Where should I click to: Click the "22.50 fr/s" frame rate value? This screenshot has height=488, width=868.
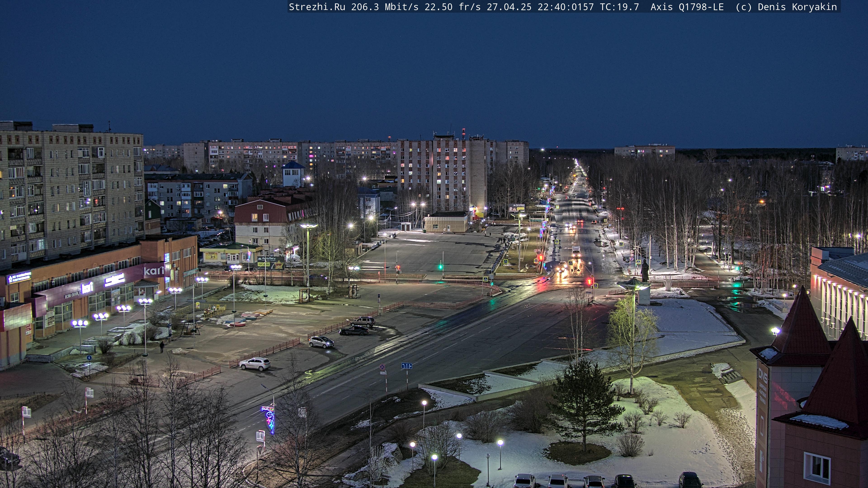453,7
